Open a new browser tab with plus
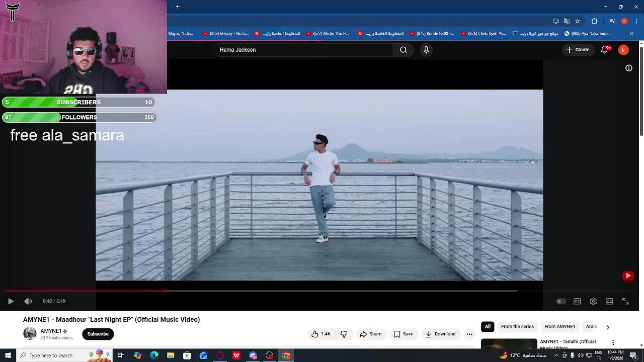644x362 pixels. [178, 7]
